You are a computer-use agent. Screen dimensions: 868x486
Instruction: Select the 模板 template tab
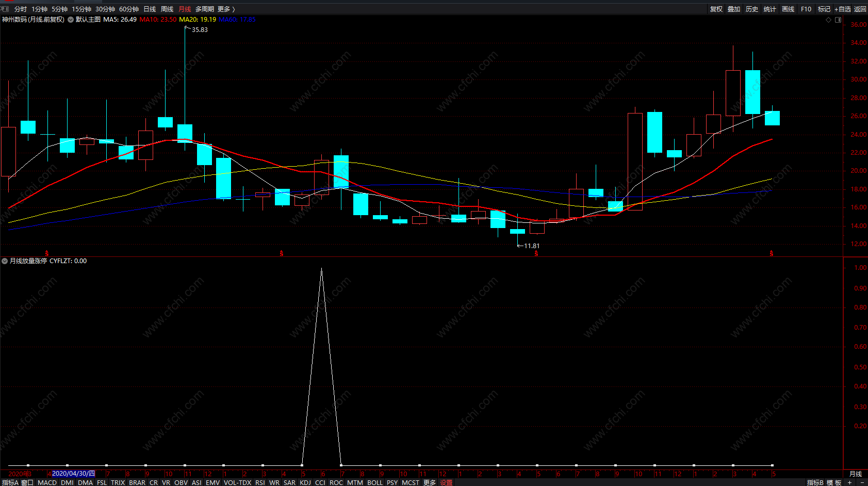tap(833, 482)
